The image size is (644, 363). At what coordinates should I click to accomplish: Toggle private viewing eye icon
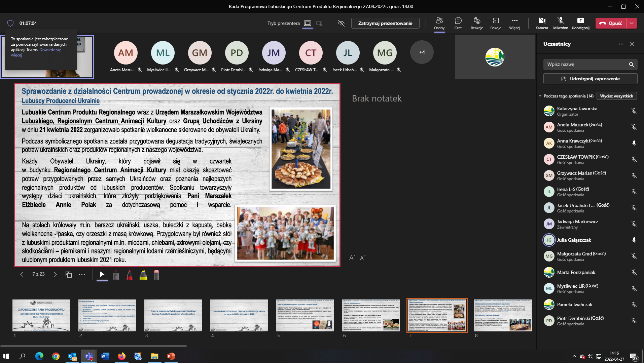[x=341, y=23]
